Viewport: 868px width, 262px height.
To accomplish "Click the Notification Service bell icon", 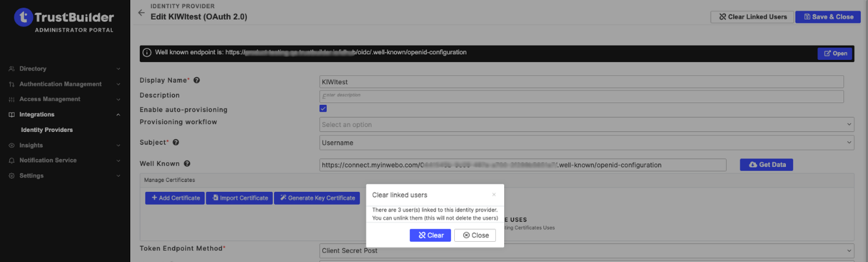I will click(11, 160).
